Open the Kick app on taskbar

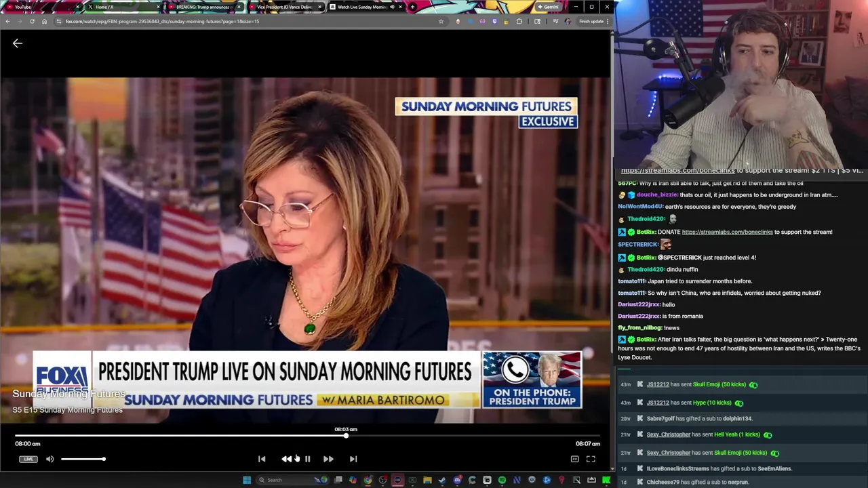click(x=606, y=480)
